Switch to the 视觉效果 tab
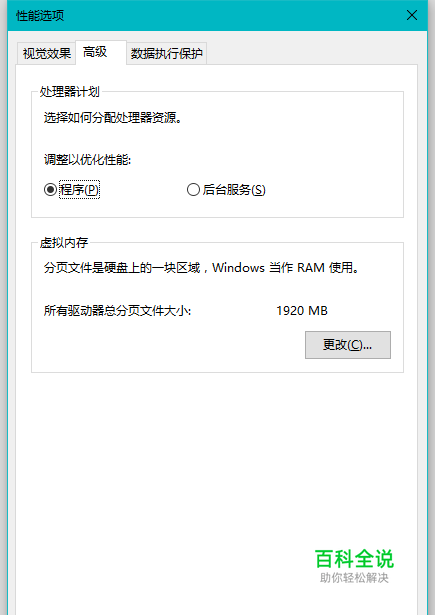The width and height of the screenshot is (435, 615). tap(47, 53)
